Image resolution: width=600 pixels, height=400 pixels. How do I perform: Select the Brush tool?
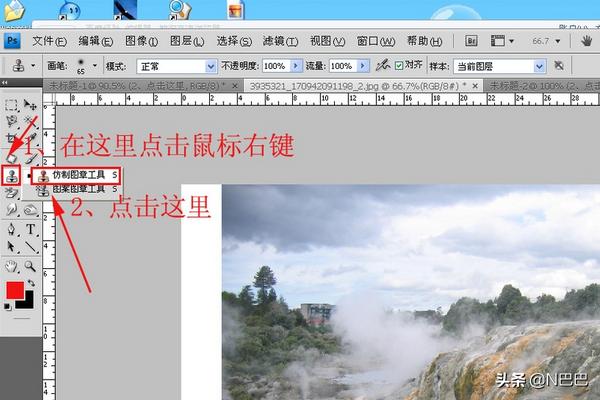pyautogui.click(x=31, y=158)
